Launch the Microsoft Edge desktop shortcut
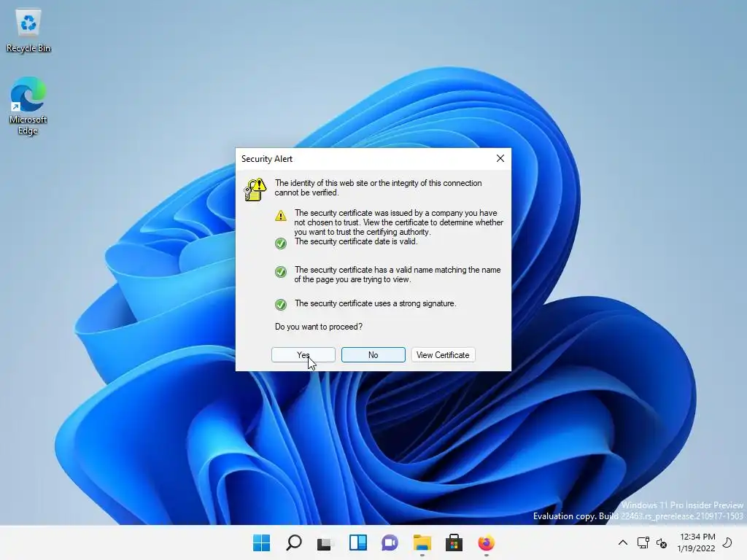This screenshot has width=747, height=560. tap(28, 106)
